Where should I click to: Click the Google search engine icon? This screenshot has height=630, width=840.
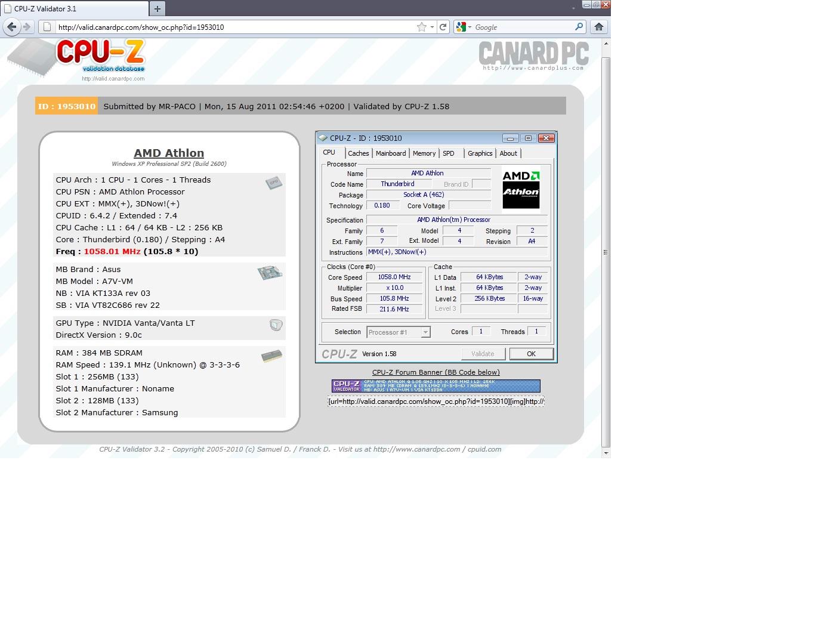(x=460, y=27)
